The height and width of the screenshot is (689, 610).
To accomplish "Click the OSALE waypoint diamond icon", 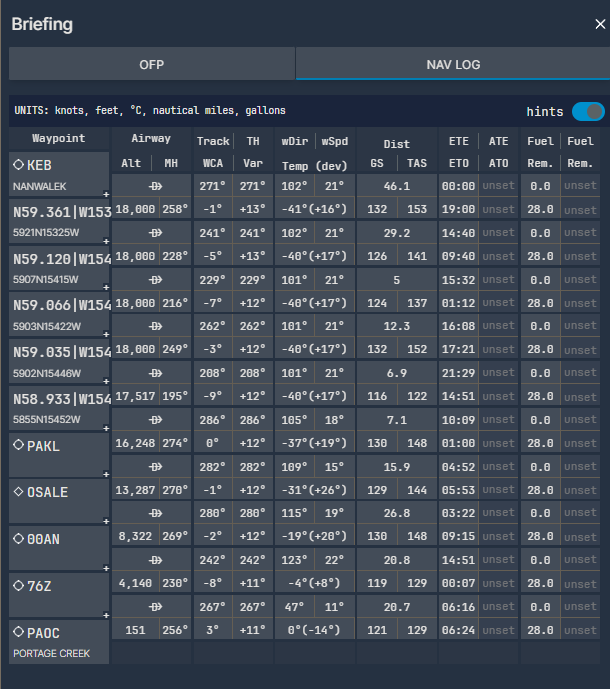I will (18, 492).
